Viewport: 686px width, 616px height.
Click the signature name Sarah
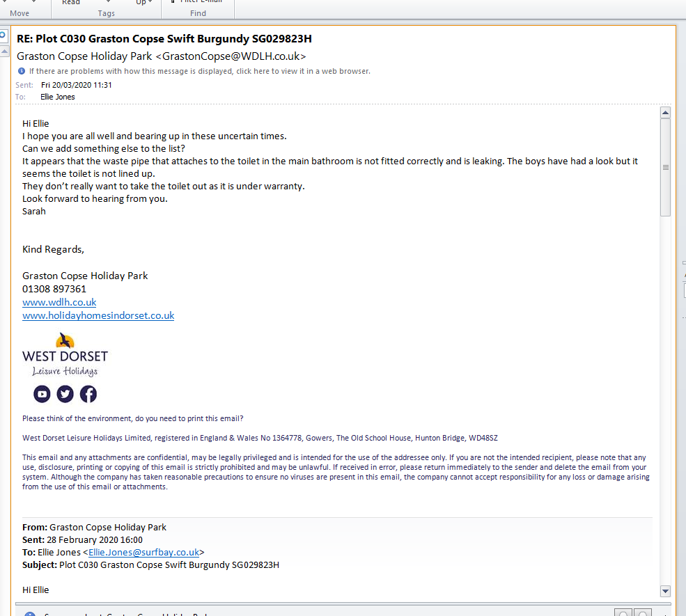[x=33, y=211]
